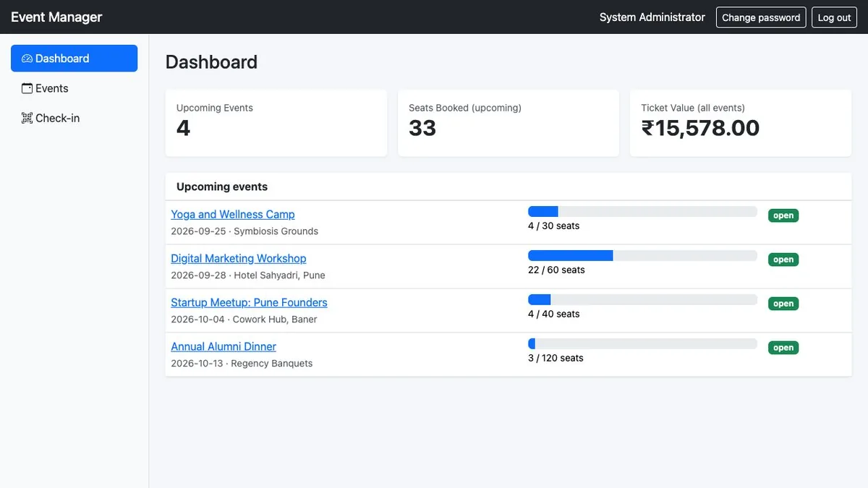Click the Log out button

834,17
